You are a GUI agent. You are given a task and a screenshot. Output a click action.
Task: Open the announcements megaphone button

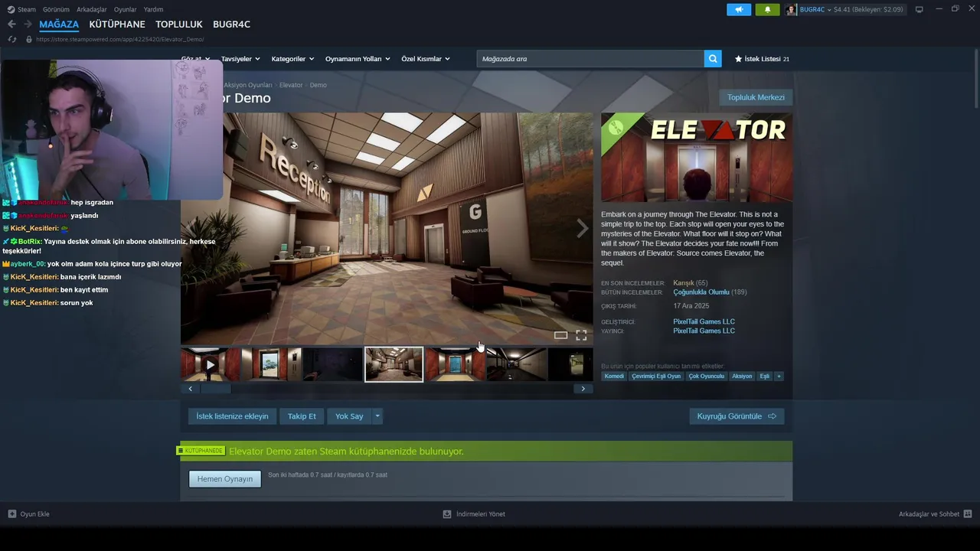739,9
